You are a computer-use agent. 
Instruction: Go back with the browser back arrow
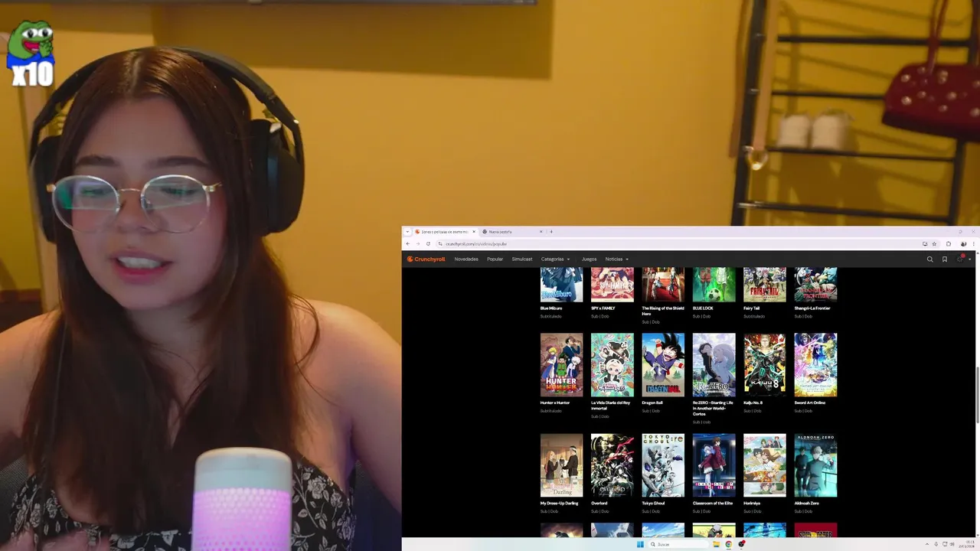pyautogui.click(x=408, y=243)
